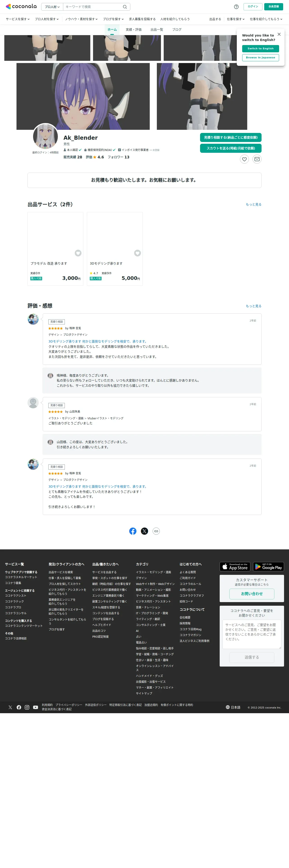The height and width of the screenshot is (868, 289).
Task: Open 山田朱美 reviewer avatar
Action: (33, 403)
